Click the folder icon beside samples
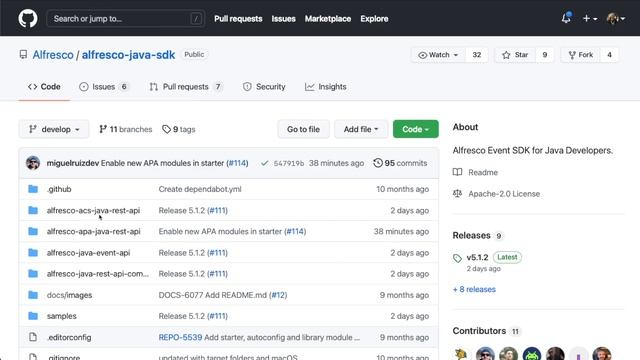This screenshot has height=360, width=640. point(33,316)
